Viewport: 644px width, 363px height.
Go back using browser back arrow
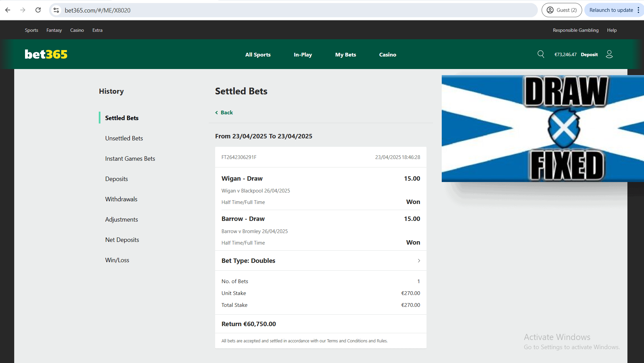[x=8, y=10]
